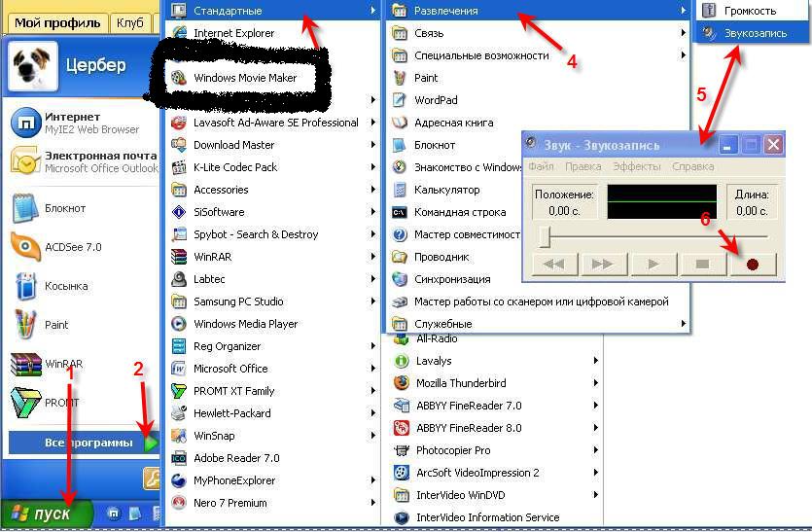Screen dimensions: 812x532
Task: Switch to the Клуб tab
Action: [129, 22]
